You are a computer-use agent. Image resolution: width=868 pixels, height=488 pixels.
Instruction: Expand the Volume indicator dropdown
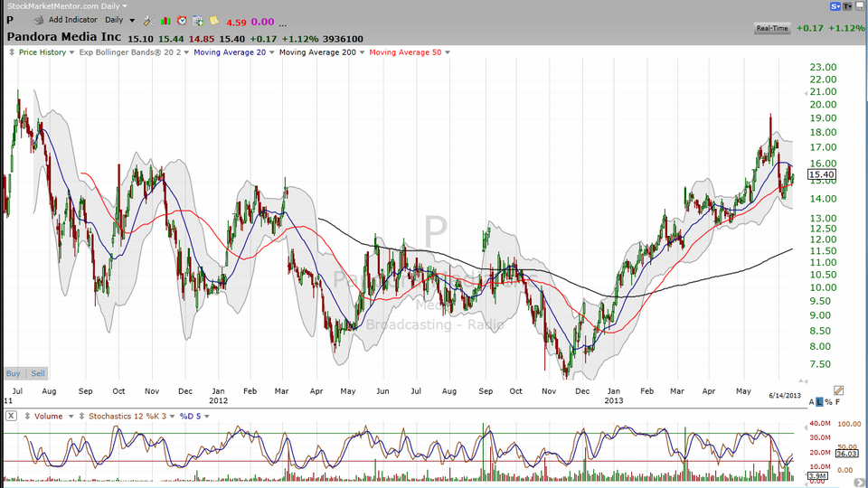(71, 417)
